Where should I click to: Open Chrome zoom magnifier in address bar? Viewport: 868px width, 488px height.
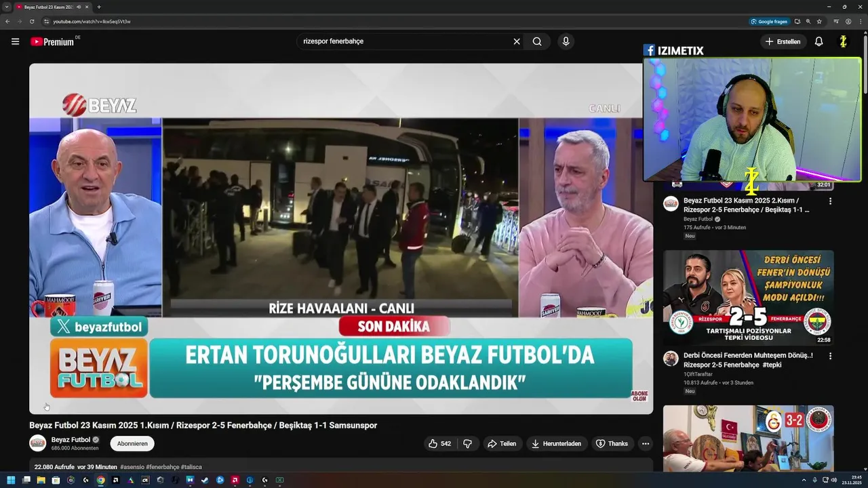tap(808, 21)
